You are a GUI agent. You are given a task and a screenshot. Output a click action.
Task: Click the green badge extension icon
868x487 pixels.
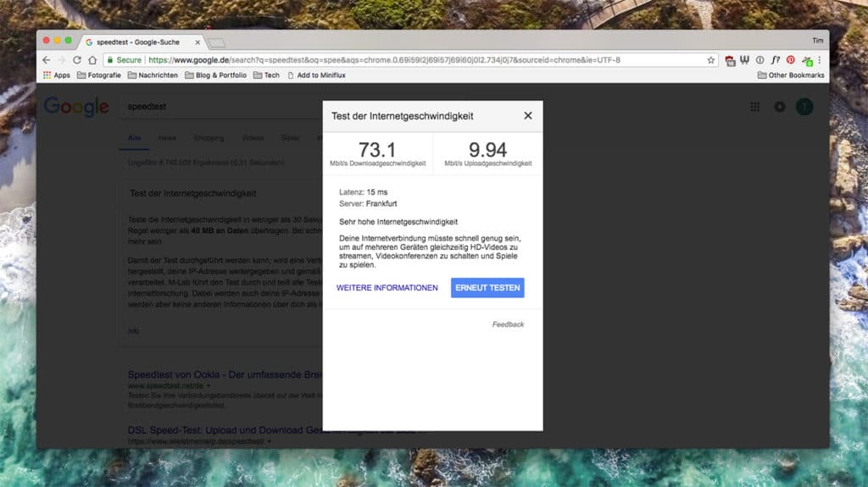tap(807, 60)
